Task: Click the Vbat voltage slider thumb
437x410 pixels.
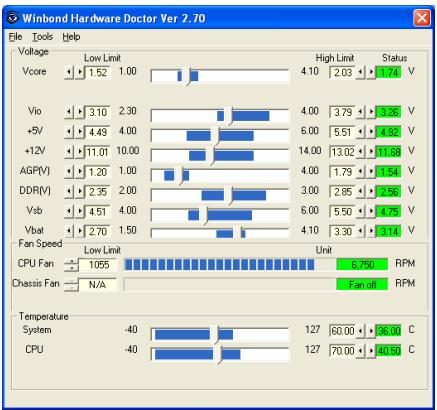Action: pos(237,232)
